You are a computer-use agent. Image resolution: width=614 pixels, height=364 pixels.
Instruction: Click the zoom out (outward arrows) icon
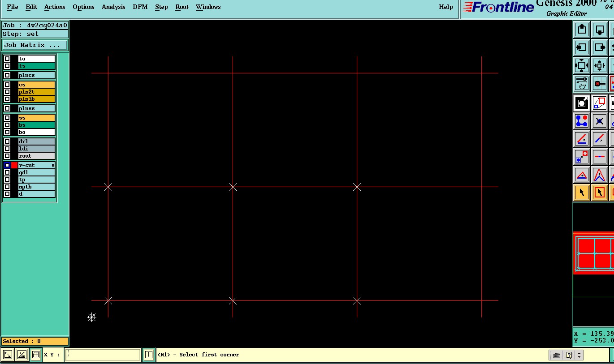[581, 65]
